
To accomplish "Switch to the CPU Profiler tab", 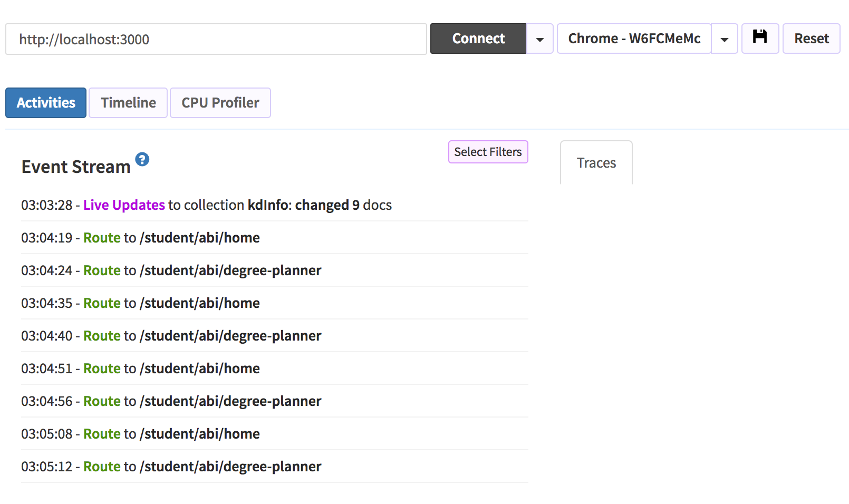I will click(220, 103).
